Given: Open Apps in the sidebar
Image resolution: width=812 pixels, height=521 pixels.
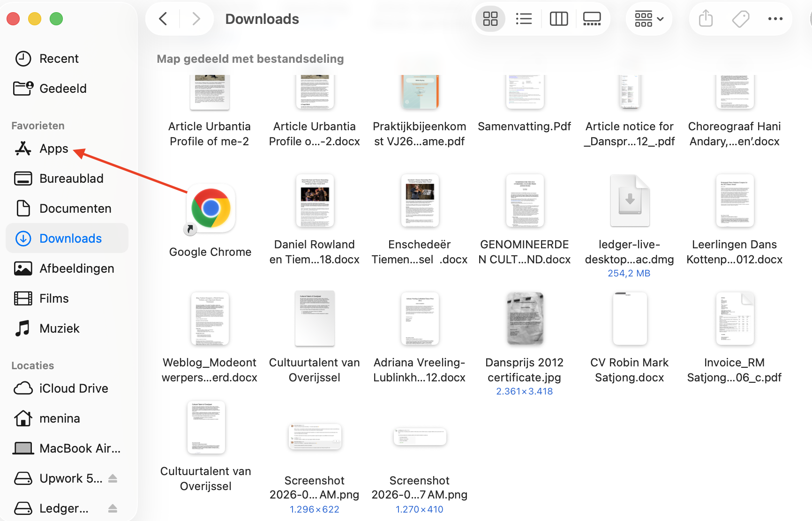Looking at the screenshot, I should pyautogui.click(x=53, y=148).
